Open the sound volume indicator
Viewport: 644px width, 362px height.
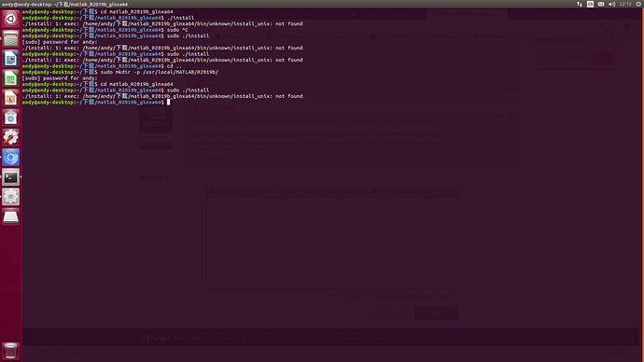612,4
